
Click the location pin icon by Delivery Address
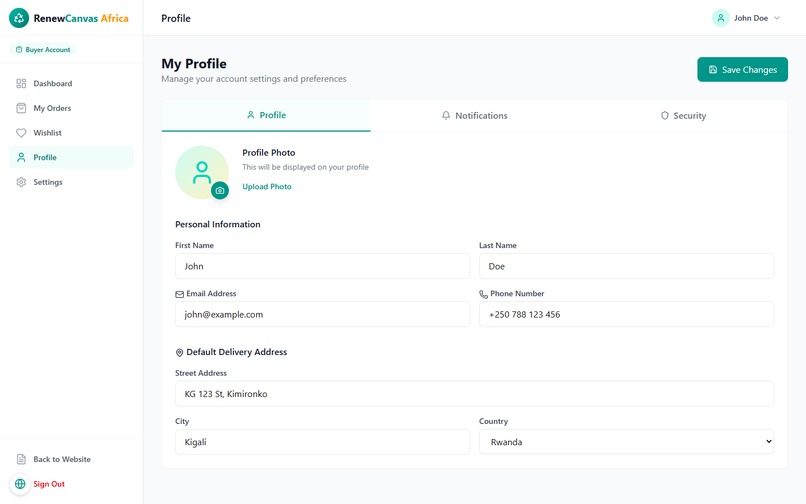pos(179,352)
